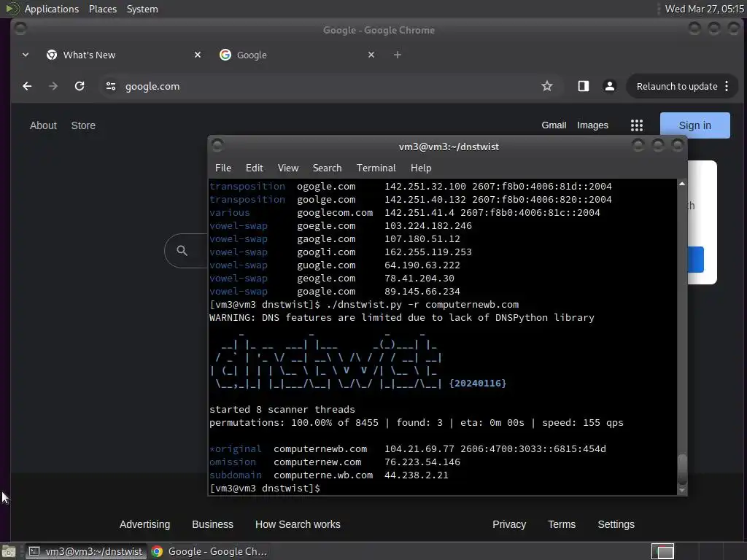Open the Applications panel menu
Viewport: 747px width, 560px height.
pyautogui.click(x=52, y=9)
